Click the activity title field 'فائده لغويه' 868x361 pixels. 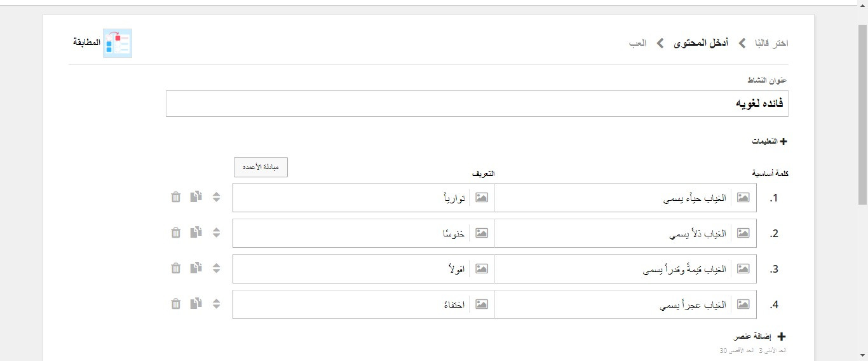tap(477, 104)
